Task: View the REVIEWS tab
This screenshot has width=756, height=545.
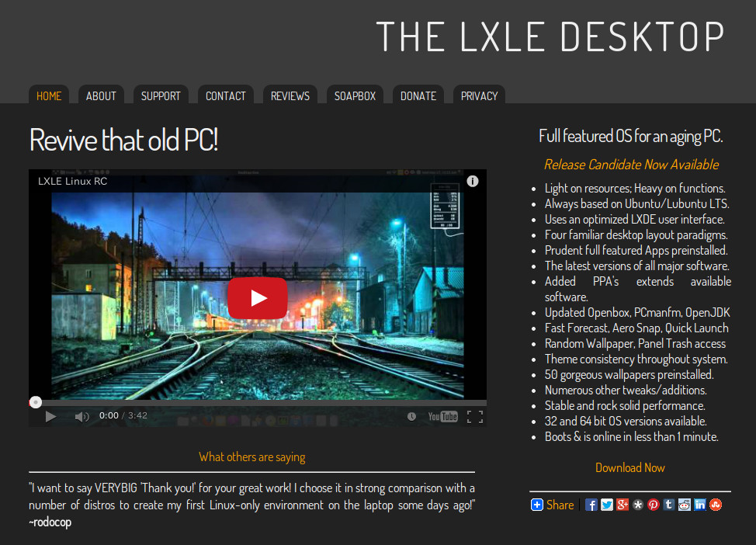Action: tap(290, 96)
